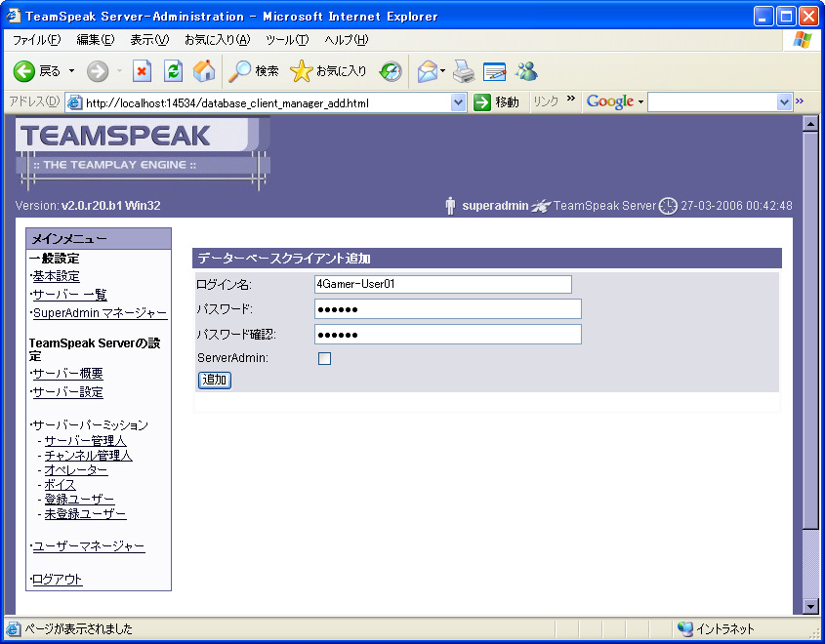Expand the Google search box dropdown
This screenshot has width=825, height=644.
pyautogui.click(x=785, y=102)
